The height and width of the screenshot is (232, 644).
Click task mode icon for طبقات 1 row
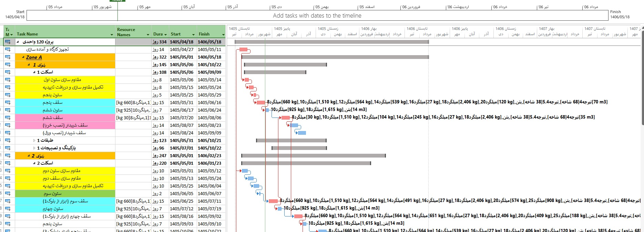pos(8,140)
